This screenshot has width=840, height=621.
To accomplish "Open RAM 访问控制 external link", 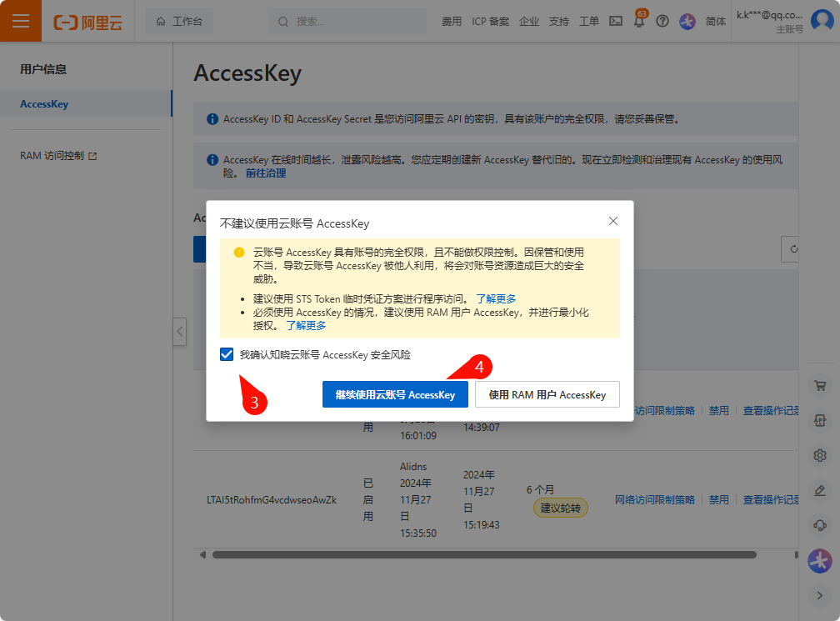I will pos(57,156).
